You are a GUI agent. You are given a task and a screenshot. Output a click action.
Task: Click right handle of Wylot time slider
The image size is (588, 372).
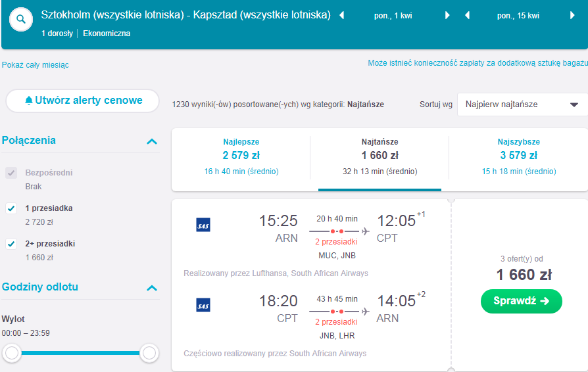coord(149,353)
